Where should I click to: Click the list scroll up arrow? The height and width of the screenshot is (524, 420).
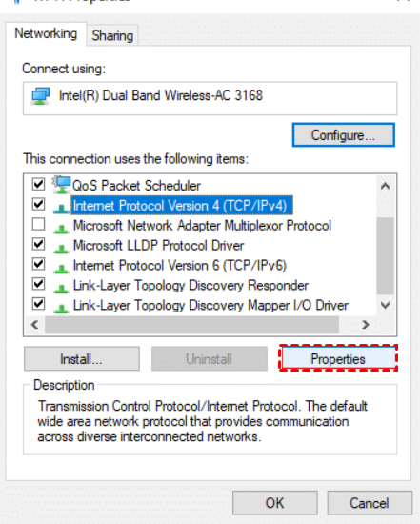[x=386, y=186]
